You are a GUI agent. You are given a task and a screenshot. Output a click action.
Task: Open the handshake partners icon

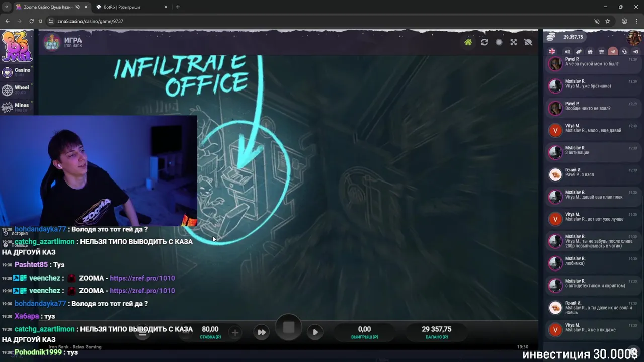pos(579,51)
